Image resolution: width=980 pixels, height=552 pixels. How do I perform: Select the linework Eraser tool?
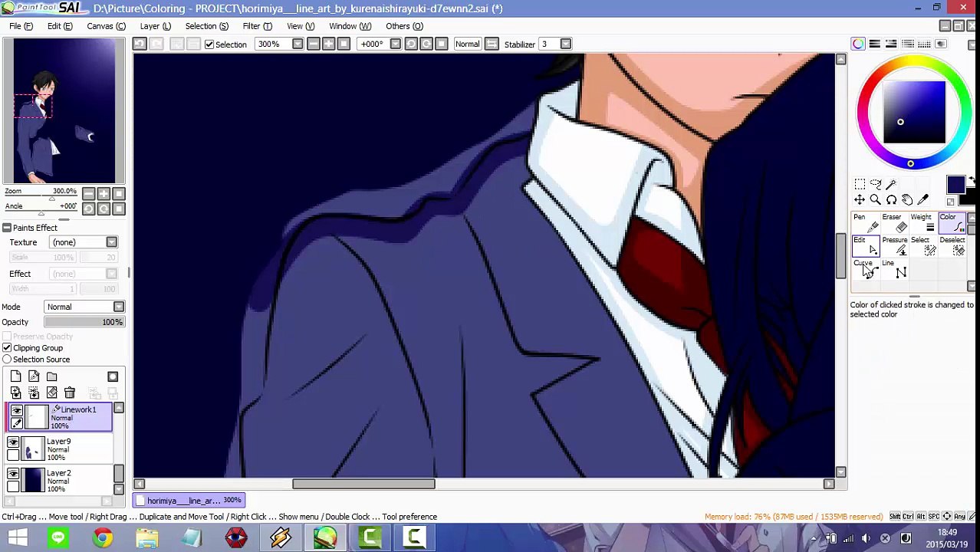coord(895,224)
